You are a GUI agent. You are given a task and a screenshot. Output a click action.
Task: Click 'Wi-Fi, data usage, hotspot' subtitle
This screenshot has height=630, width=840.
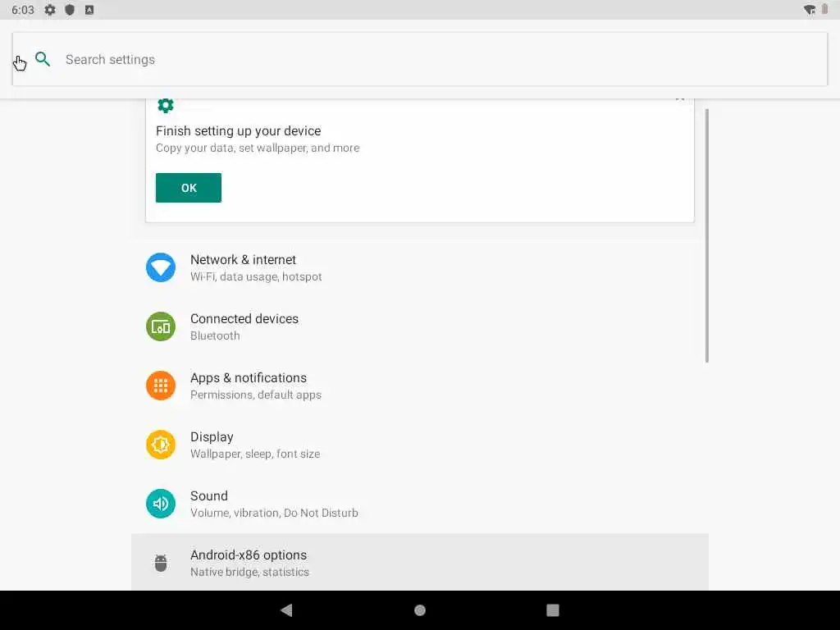[x=256, y=276]
